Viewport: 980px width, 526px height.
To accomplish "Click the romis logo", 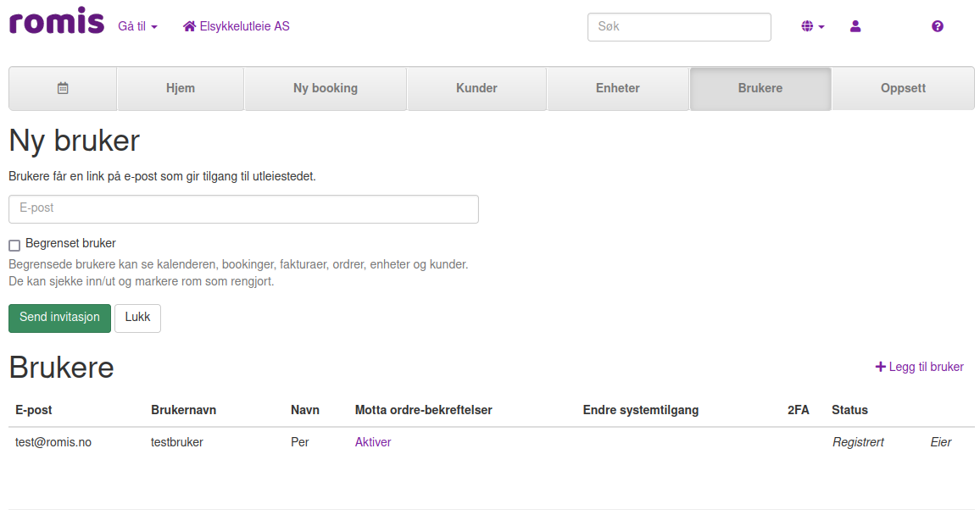I will [x=56, y=21].
